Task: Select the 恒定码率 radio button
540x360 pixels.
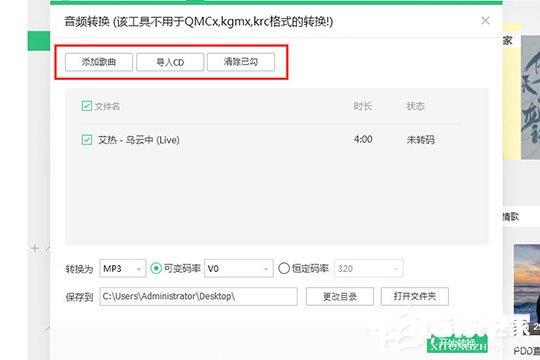Action: 284,268
